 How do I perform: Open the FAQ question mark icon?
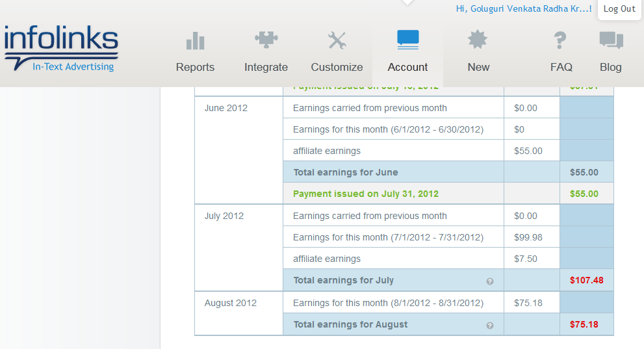(560, 40)
